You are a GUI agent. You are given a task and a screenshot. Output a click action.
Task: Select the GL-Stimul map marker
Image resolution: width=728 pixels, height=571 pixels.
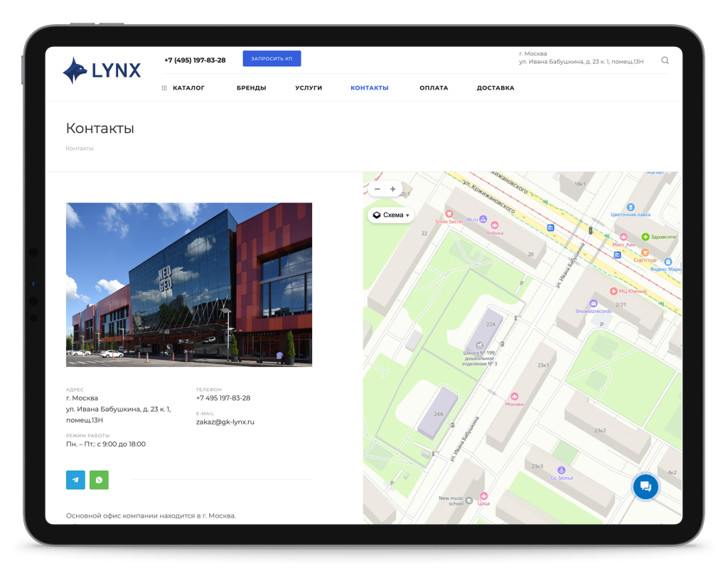(562, 470)
